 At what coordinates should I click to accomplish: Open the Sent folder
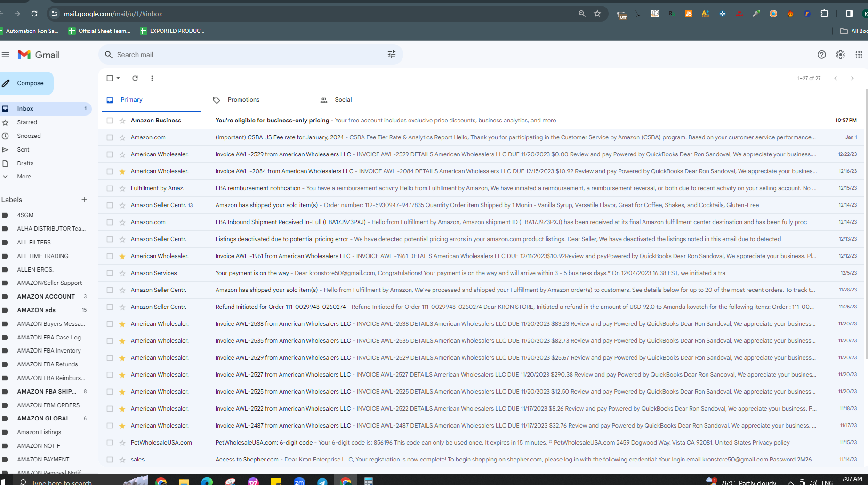[23, 150]
